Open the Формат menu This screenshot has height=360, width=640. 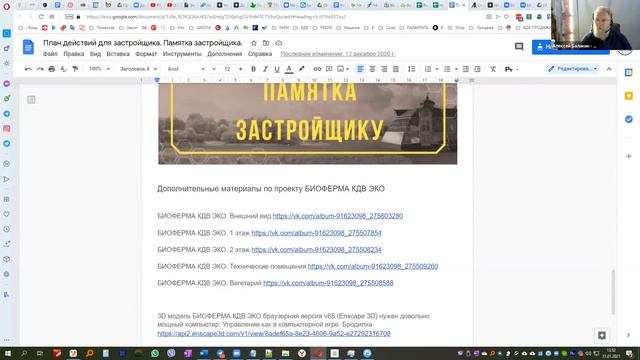pyautogui.click(x=146, y=54)
